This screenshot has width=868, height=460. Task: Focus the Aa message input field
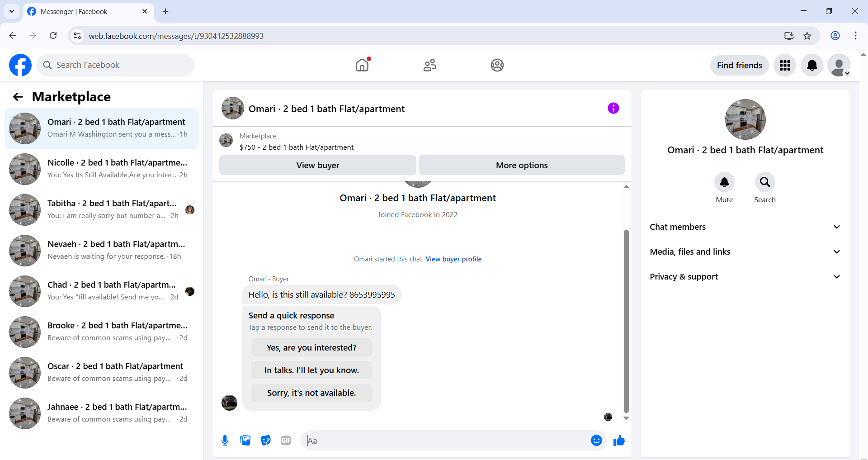tap(445, 441)
